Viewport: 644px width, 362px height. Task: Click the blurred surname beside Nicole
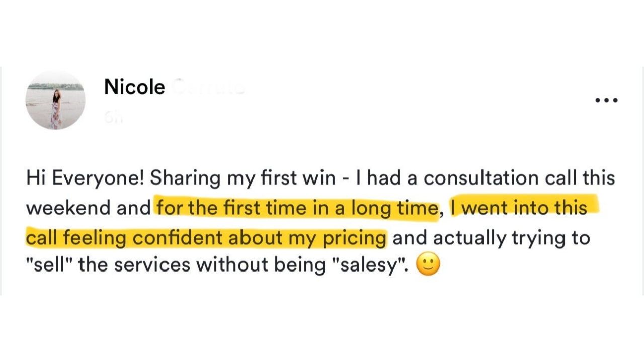[207, 87]
